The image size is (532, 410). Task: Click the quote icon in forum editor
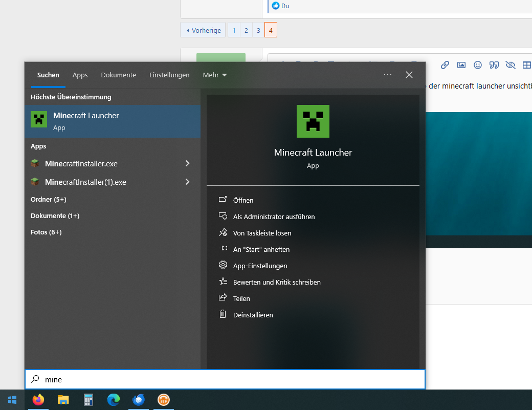click(x=494, y=65)
